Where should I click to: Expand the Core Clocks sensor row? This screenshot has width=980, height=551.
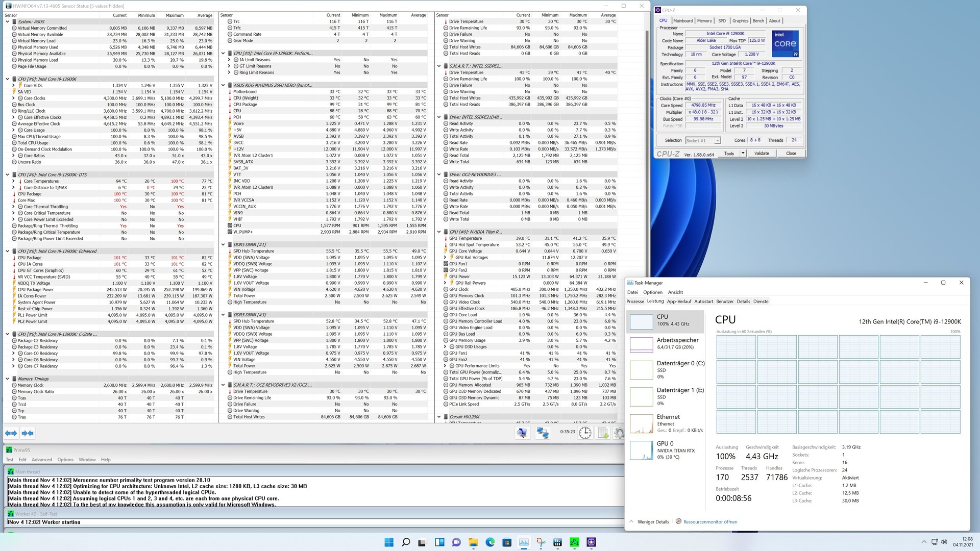click(x=14, y=98)
